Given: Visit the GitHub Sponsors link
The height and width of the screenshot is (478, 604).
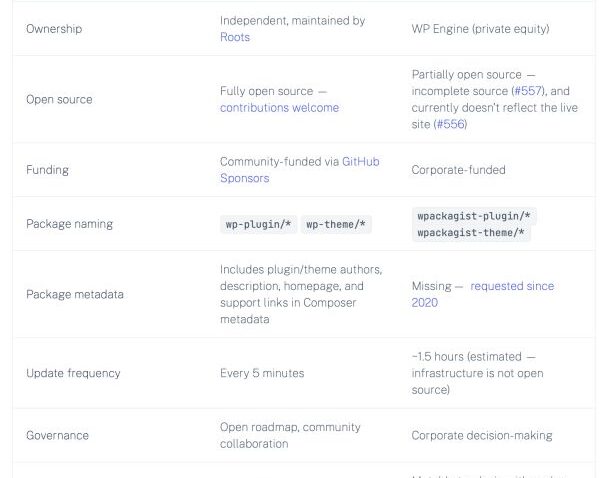Looking at the screenshot, I should click(x=360, y=162).
